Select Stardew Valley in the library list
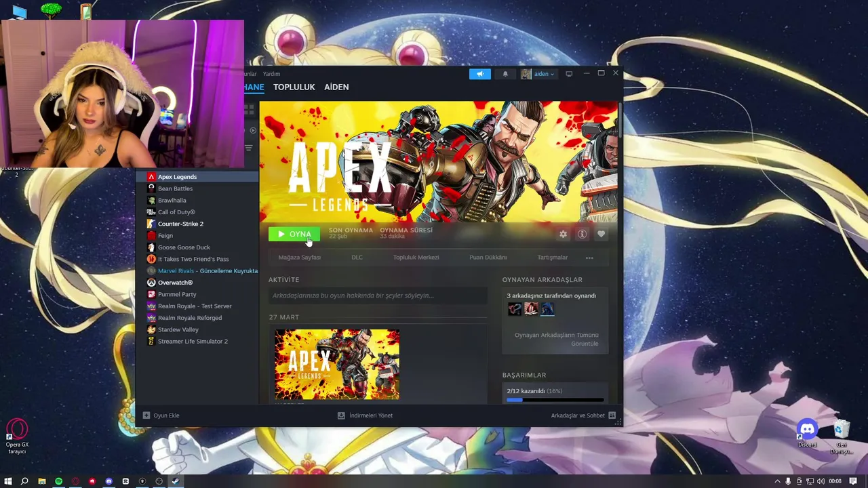The width and height of the screenshot is (868, 488). 197,329
